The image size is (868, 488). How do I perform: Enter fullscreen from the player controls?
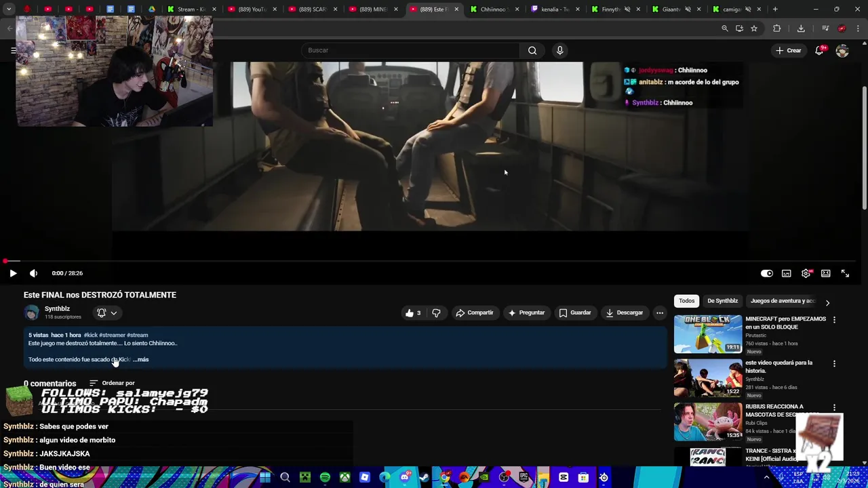point(846,273)
